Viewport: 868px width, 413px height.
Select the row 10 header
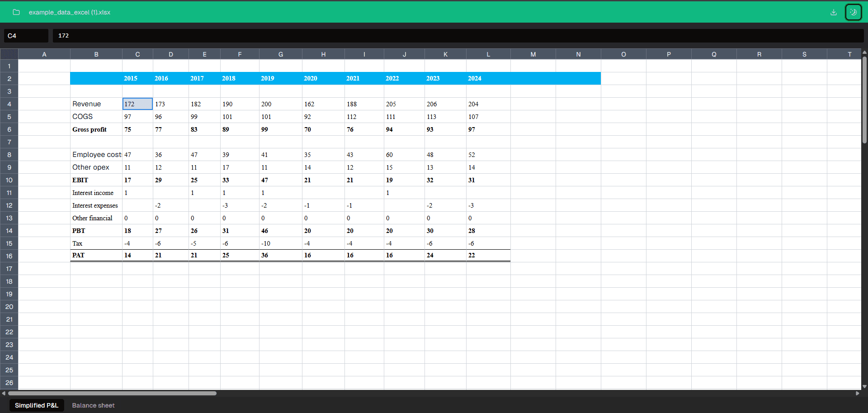9,180
